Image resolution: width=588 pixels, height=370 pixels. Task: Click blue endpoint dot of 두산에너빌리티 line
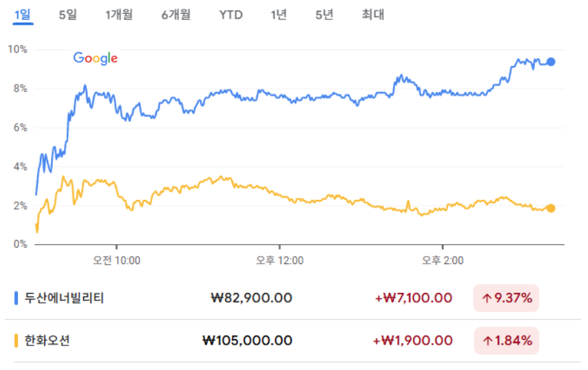coord(551,62)
